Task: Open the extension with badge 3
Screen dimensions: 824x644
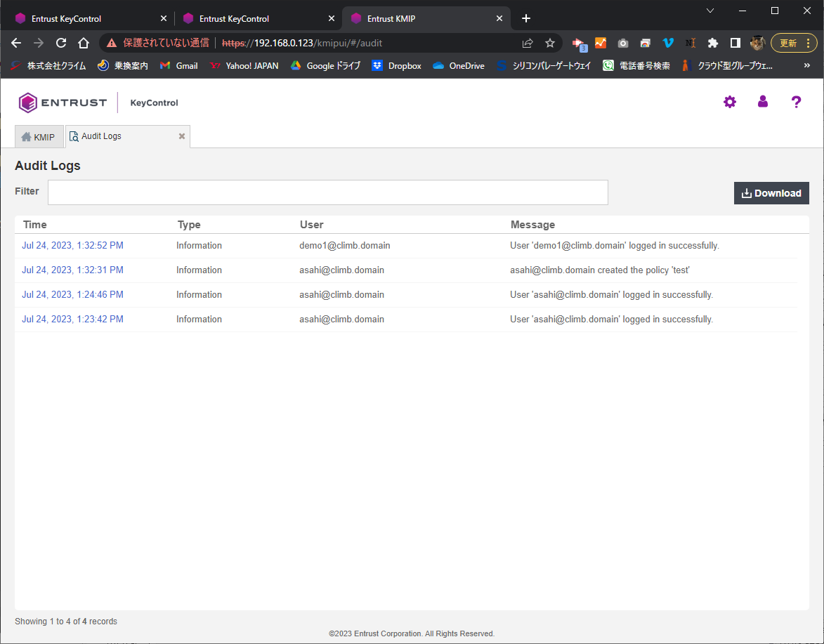Action: tap(579, 44)
